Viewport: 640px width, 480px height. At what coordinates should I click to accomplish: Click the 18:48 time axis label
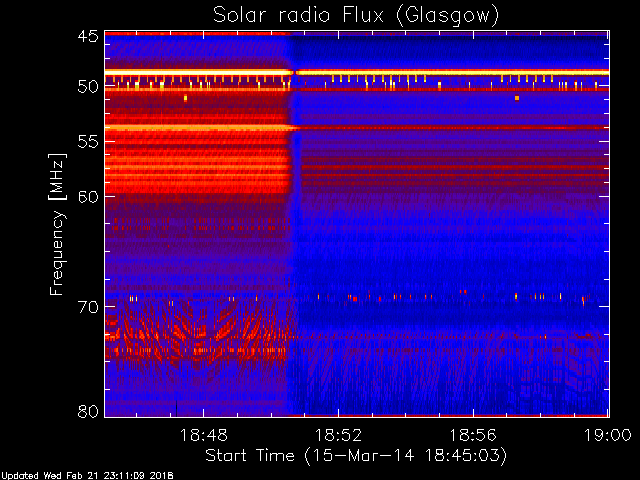pyautogui.click(x=204, y=435)
